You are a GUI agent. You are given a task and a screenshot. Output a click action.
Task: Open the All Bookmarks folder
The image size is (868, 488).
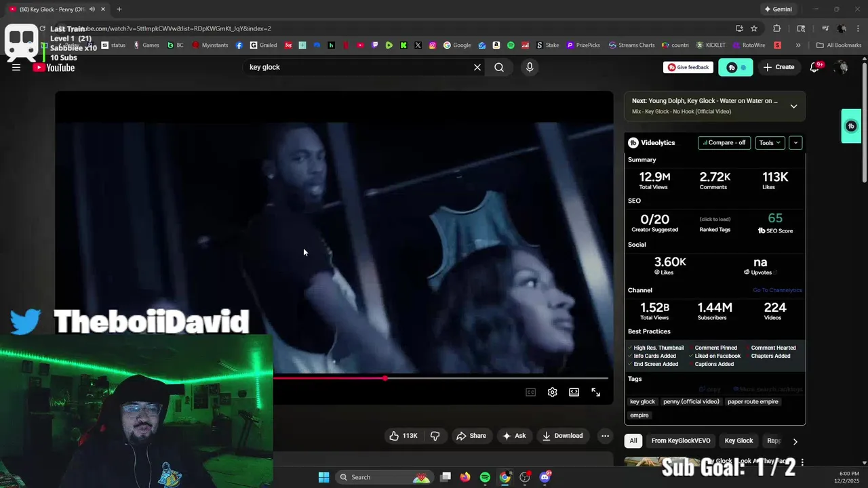tap(839, 45)
